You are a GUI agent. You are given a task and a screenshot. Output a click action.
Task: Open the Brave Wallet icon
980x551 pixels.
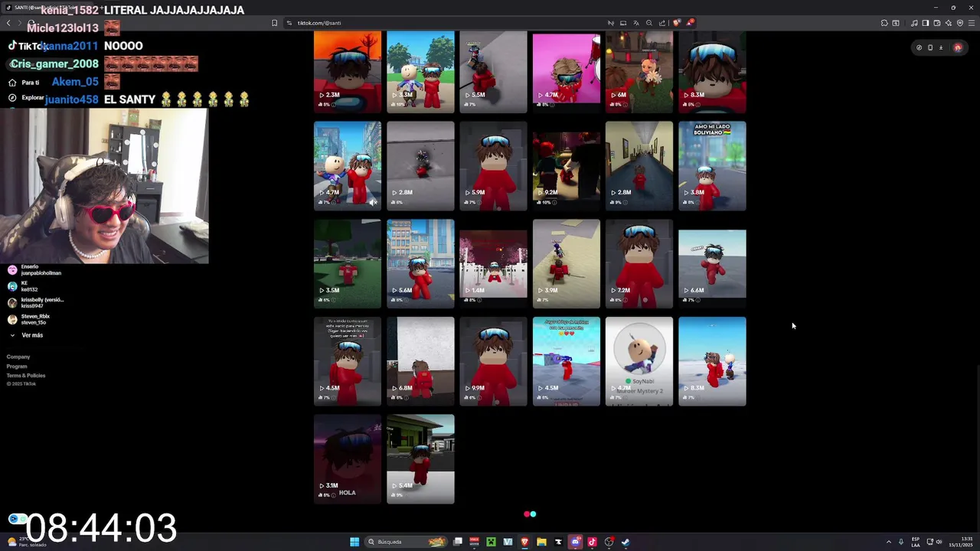pos(936,23)
